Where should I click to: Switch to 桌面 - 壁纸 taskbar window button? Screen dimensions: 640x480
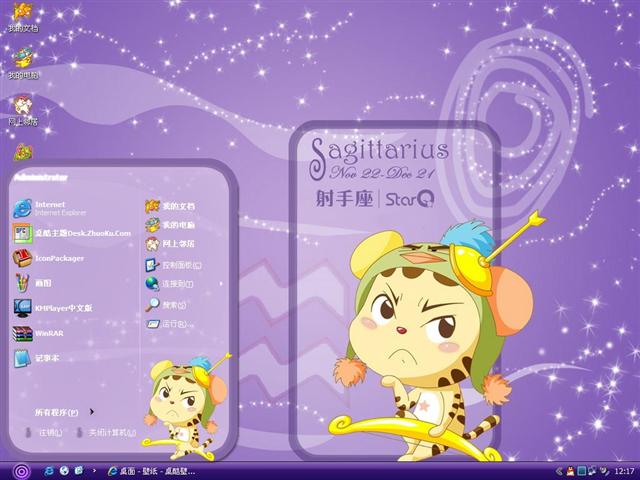151,471
